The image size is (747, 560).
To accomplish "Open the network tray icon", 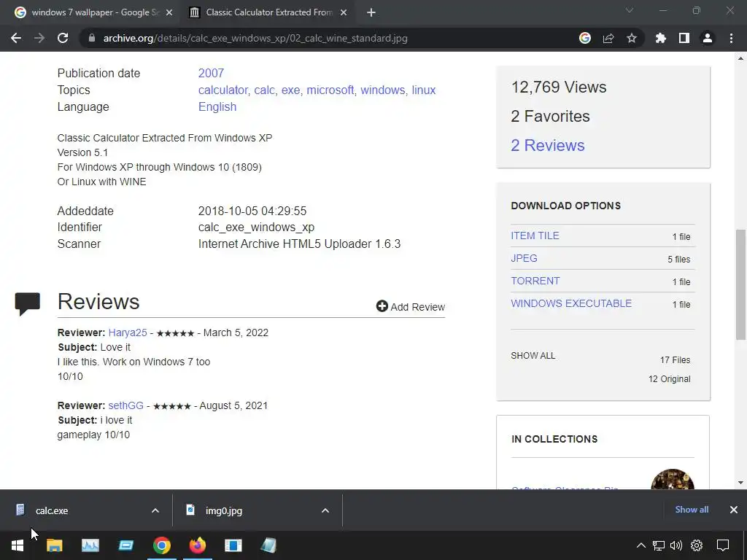I will click(659, 545).
